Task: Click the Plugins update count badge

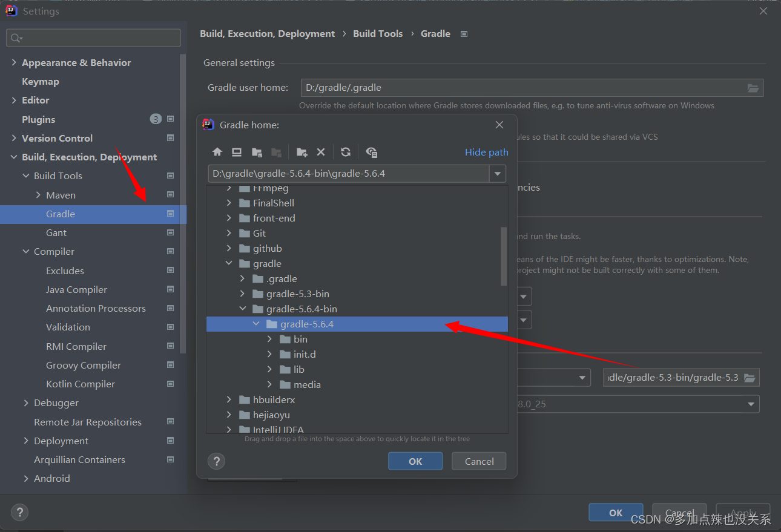Action: [156, 119]
